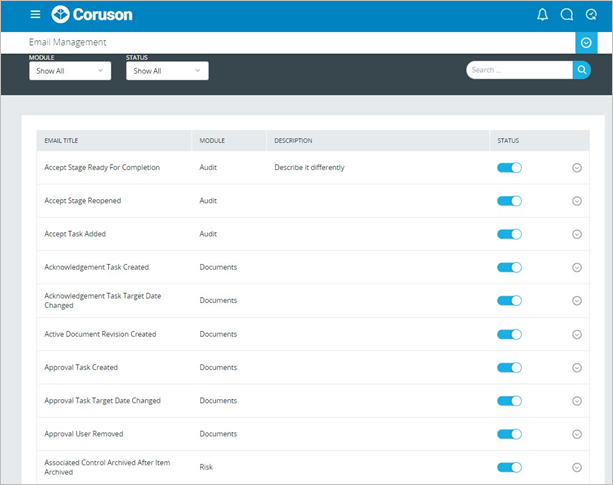
Task: Click Audit module in Accept Task Added row
Action: click(208, 234)
